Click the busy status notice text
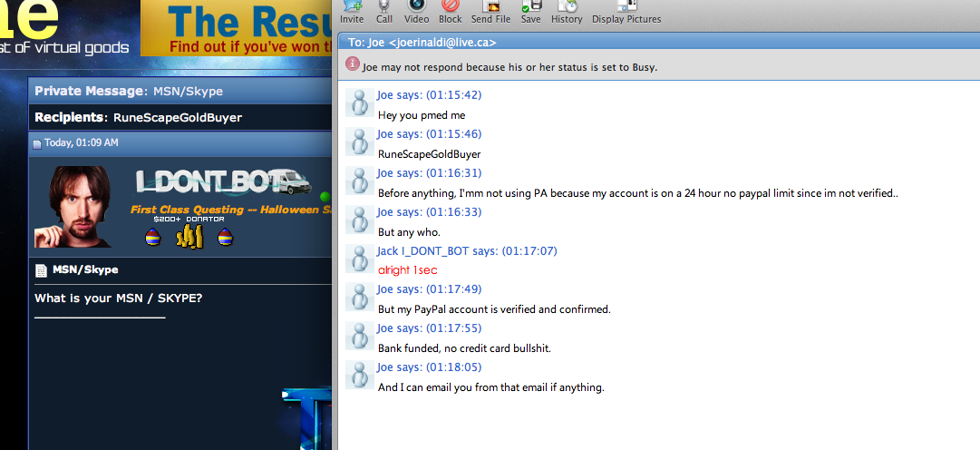The width and height of the screenshot is (980, 450). pos(510,67)
